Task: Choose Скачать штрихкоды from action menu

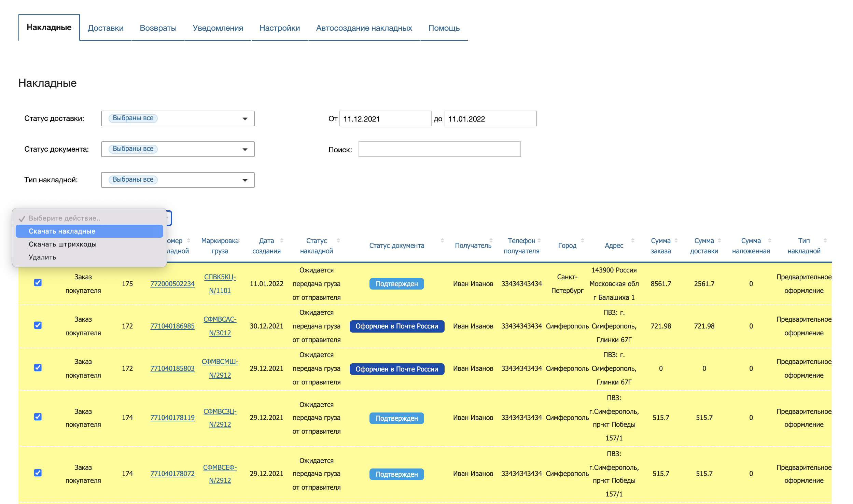Action: click(x=62, y=244)
